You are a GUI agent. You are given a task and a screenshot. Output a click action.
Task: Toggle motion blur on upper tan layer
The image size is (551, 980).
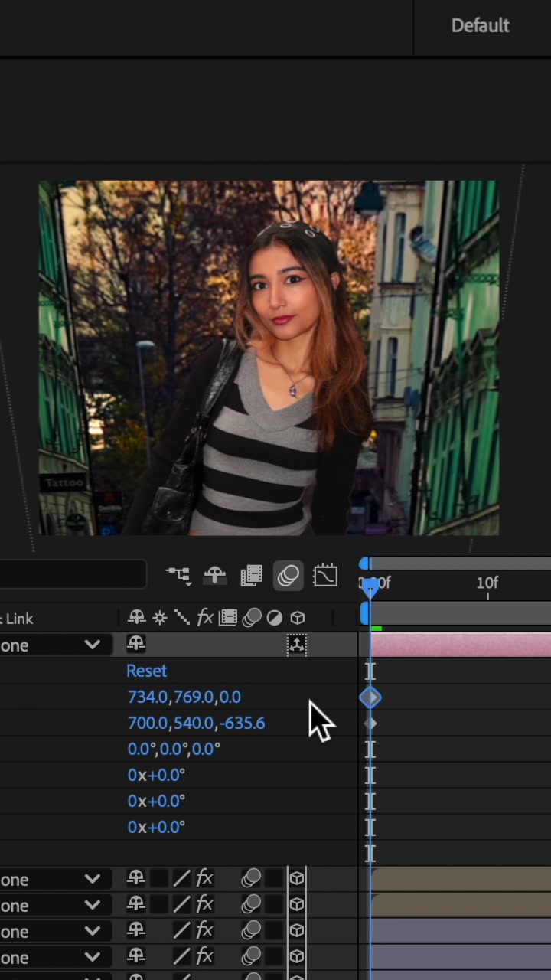click(x=251, y=878)
